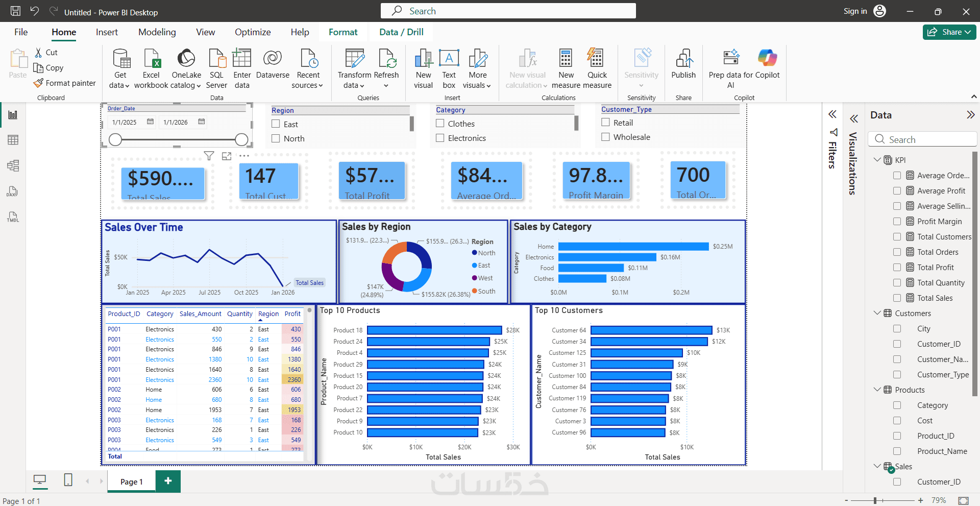Click the Focus mode icon above card

click(227, 156)
